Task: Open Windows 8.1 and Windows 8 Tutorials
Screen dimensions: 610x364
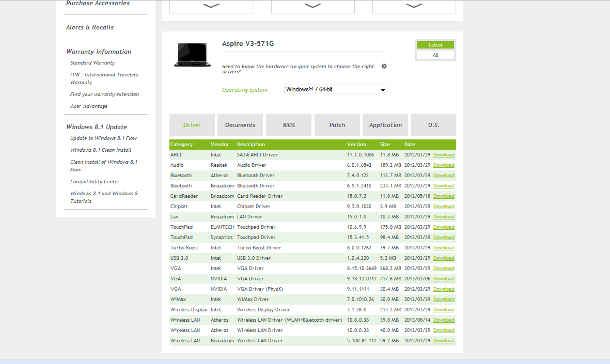Action: tap(104, 197)
